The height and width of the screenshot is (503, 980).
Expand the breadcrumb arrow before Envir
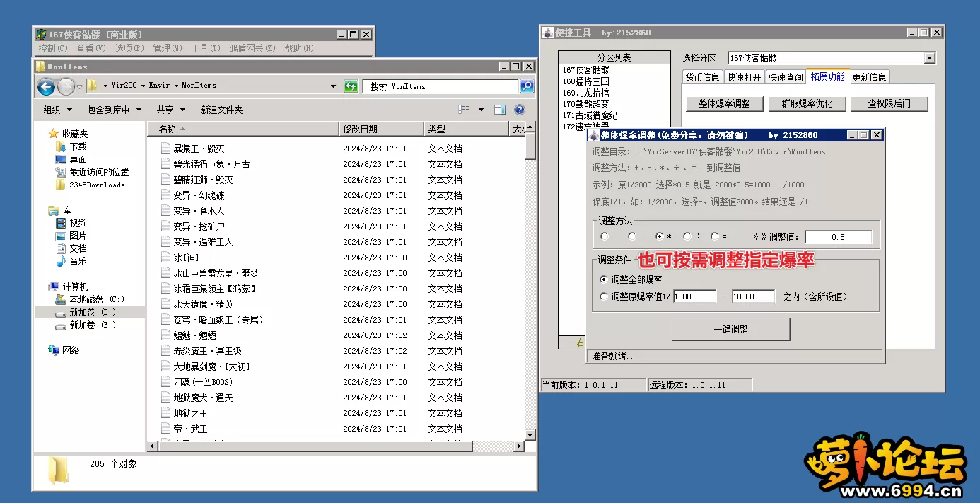click(144, 86)
